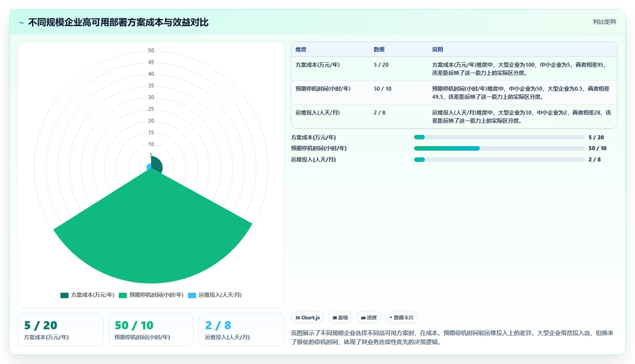Click the 2 / 8 value right of progress bars
Viewport: 635px width, 364px height.
pyautogui.click(x=594, y=160)
